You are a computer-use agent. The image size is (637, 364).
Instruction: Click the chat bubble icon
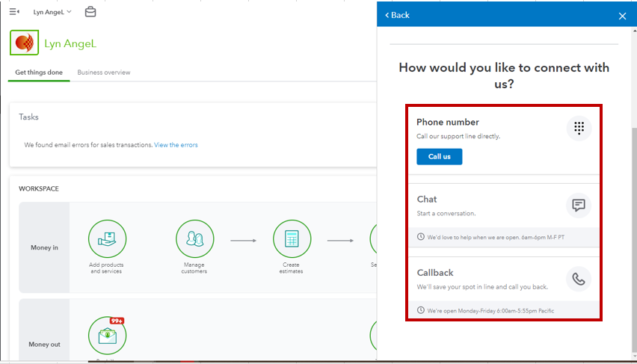pos(579,205)
